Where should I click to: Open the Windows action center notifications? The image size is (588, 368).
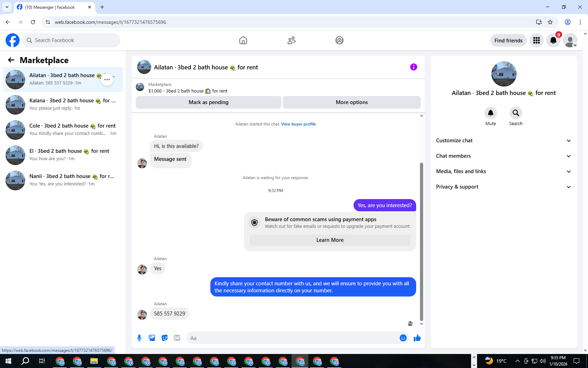[576, 361]
